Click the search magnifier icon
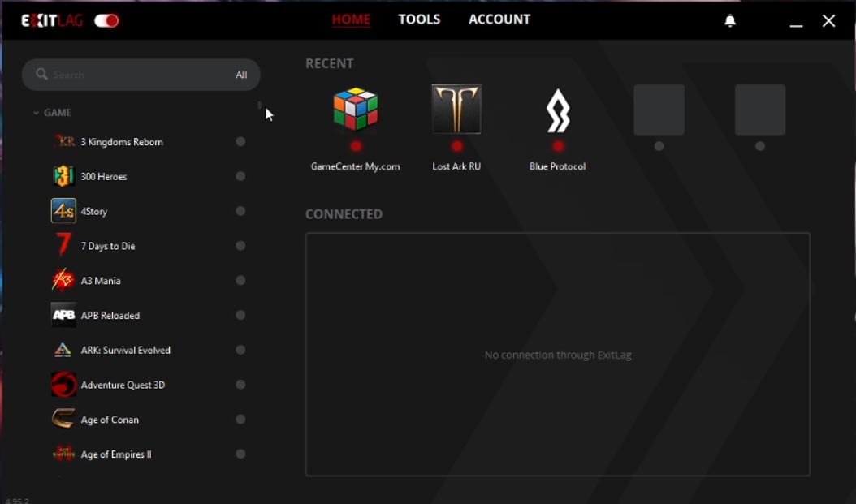Screen dimensions: 856x504 tap(41, 74)
